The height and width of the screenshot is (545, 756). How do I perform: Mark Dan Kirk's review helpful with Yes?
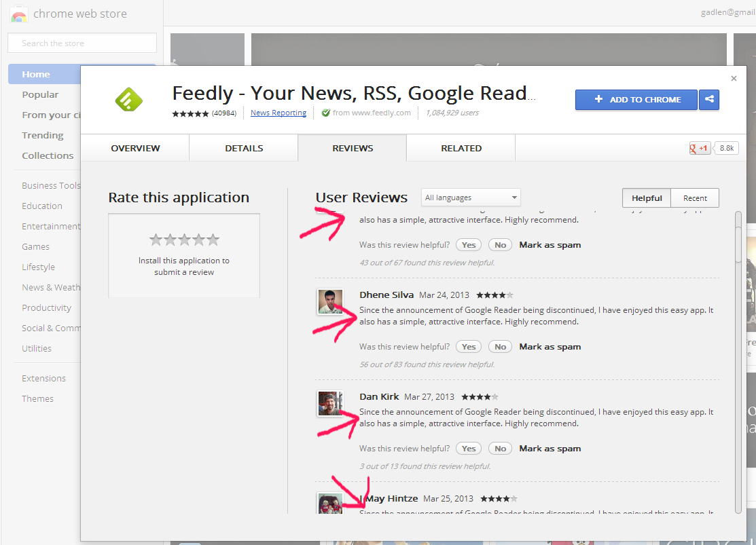click(469, 449)
